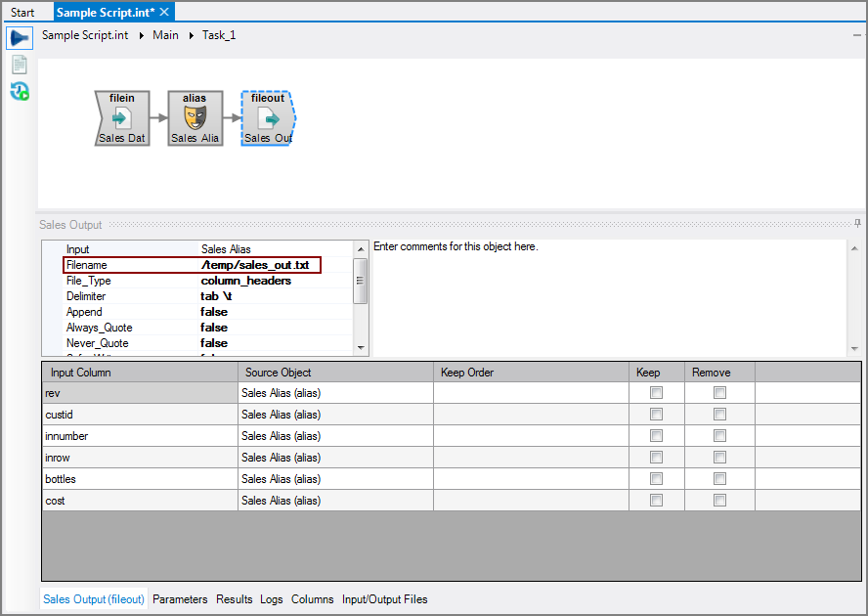The width and height of the screenshot is (868, 616).
Task: Open Source Object selector for the inrow column
Action: [x=332, y=457]
